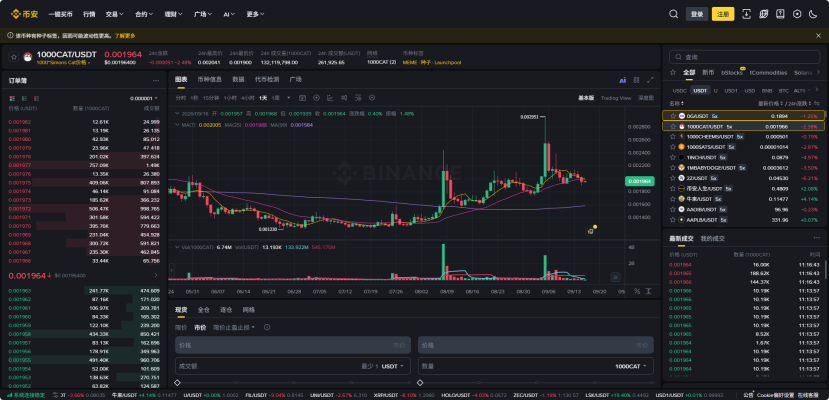Select the 15分钟 time interval
Screen dimensions: 829x400
click(x=211, y=98)
